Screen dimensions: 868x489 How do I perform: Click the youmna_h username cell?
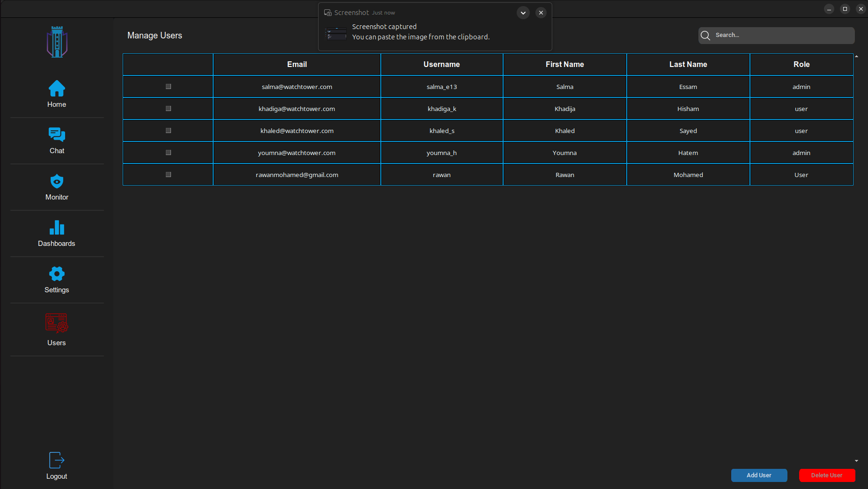coord(442,153)
